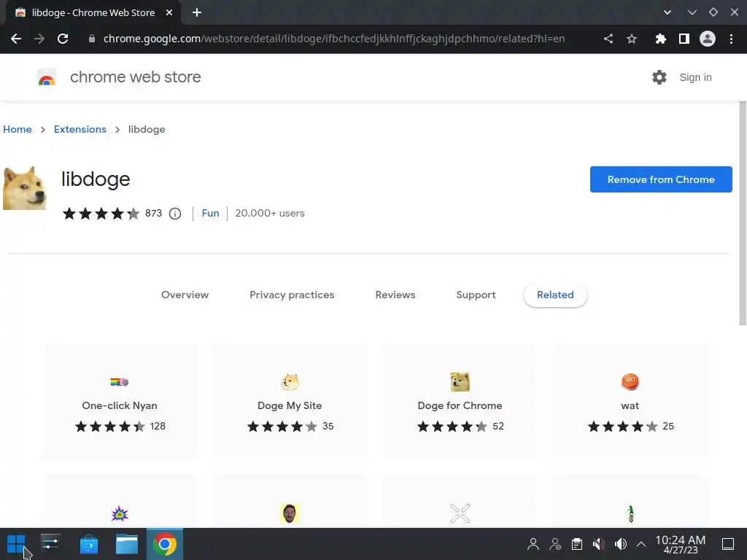Click the purple starburst extension icon
The width and height of the screenshot is (747, 560).
pyautogui.click(x=120, y=514)
